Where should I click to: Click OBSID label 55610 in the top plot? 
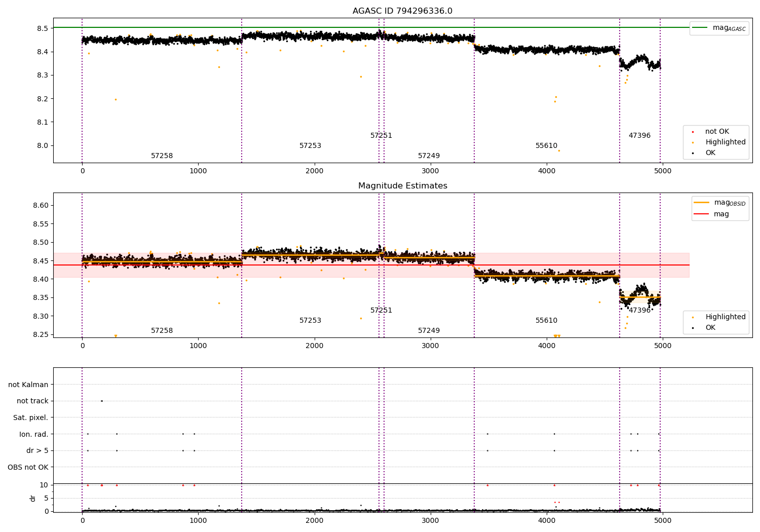546,146
